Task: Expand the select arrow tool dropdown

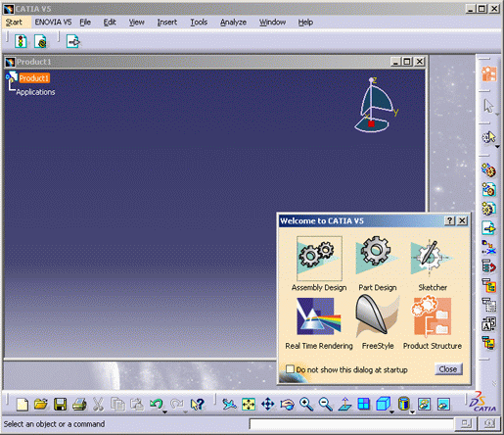Action: (497, 115)
